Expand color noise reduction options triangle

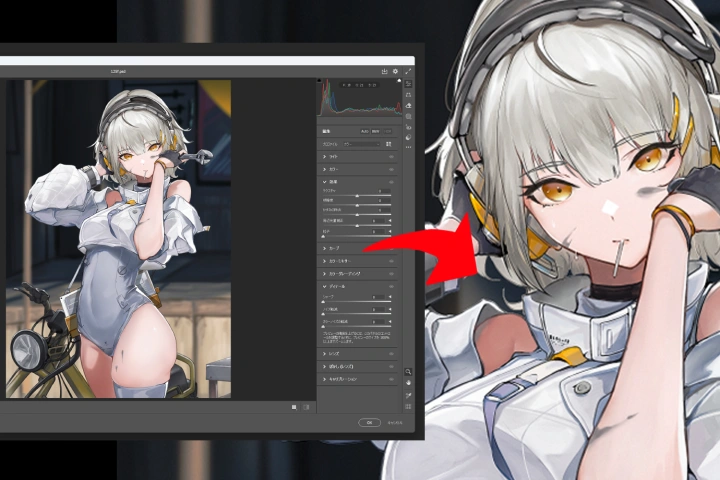click(x=390, y=322)
